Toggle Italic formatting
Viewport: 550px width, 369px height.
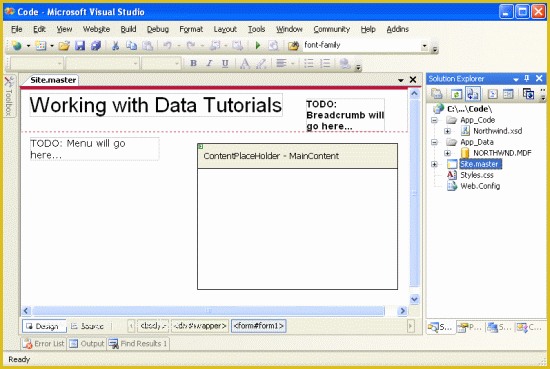pos(209,63)
